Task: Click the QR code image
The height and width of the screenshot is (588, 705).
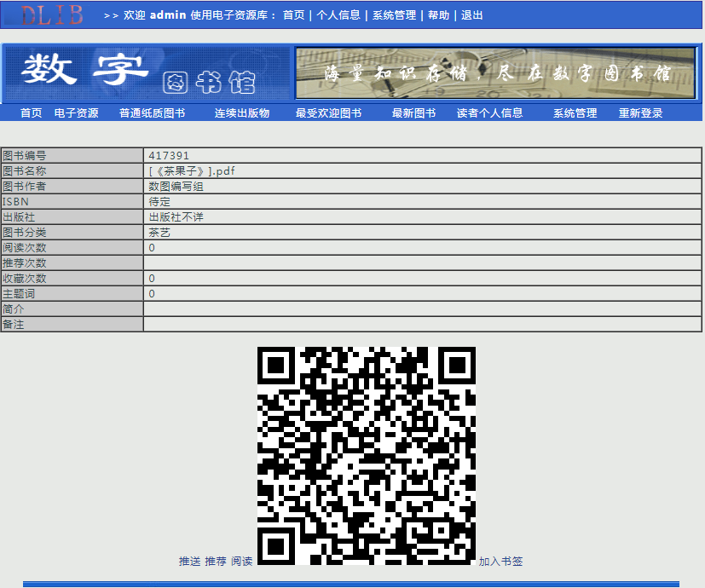Action: pyautogui.click(x=366, y=455)
